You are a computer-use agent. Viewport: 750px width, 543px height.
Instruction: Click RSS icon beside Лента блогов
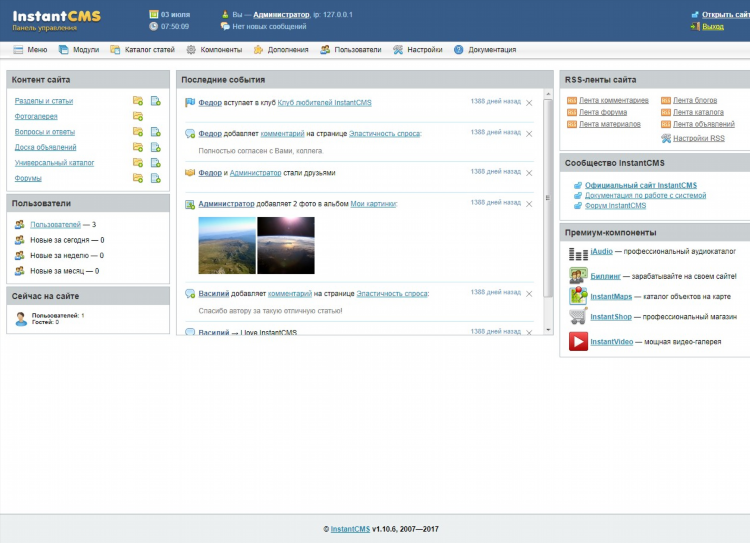[x=666, y=100]
